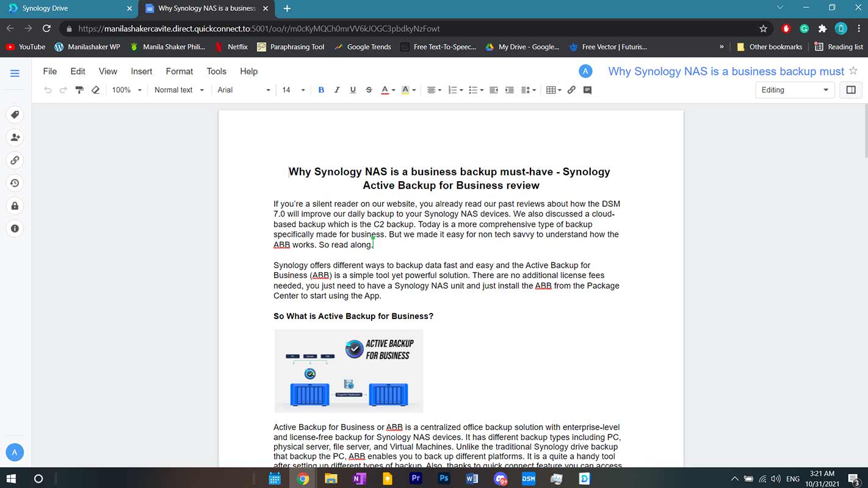Click the document title in the header
The width and height of the screenshot is (868, 488).
coord(726,71)
